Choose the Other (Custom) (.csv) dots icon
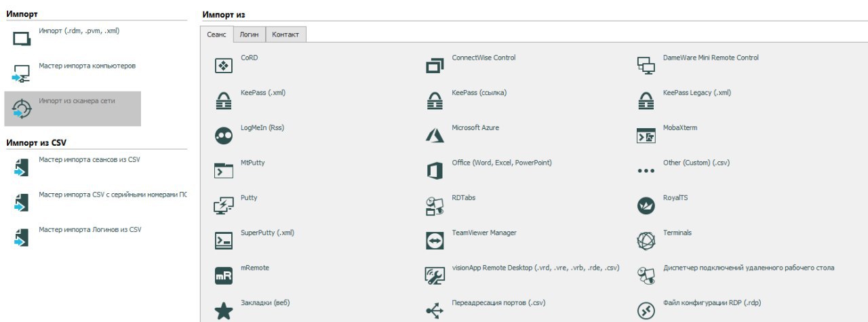 (x=646, y=171)
